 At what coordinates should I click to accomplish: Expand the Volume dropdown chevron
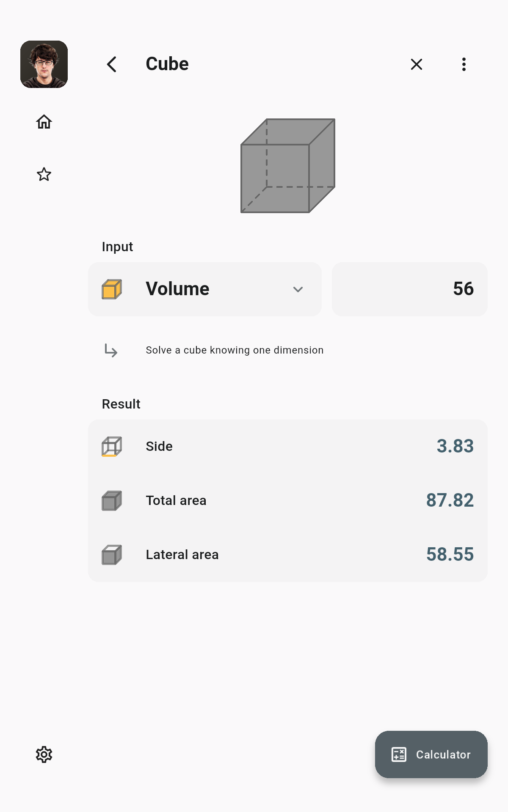click(298, 289)
